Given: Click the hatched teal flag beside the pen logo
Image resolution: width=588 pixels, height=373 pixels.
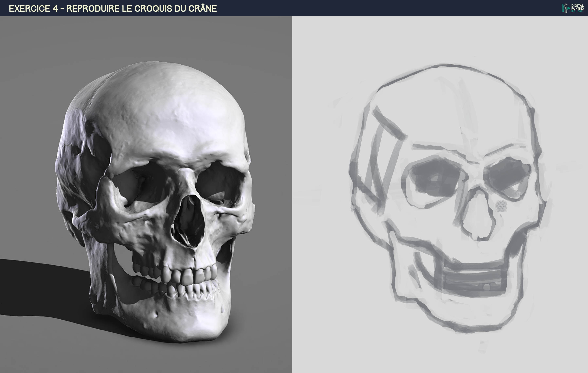Looking at the screenshot, I should click(563, 8).
